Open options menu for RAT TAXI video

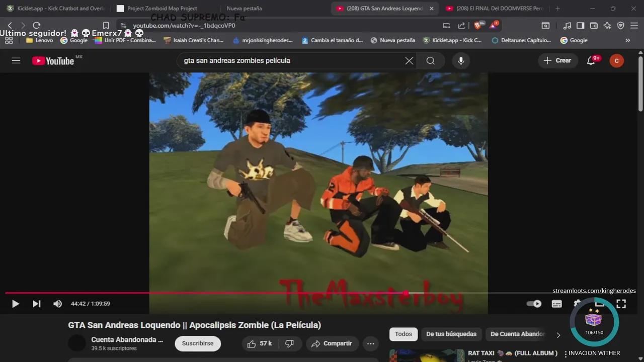point(566,353)
